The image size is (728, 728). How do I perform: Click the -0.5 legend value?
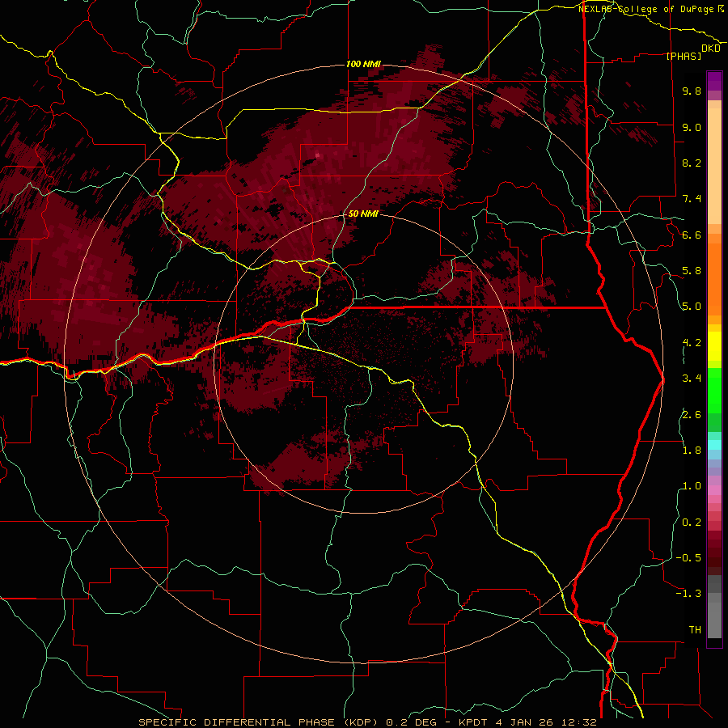click(688, 558)
